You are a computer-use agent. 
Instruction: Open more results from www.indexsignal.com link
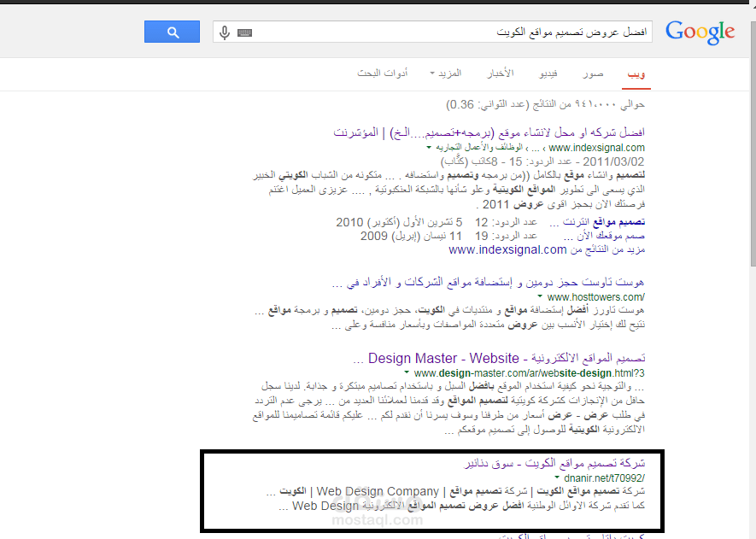pyautogui.click(x=547, y=249)
